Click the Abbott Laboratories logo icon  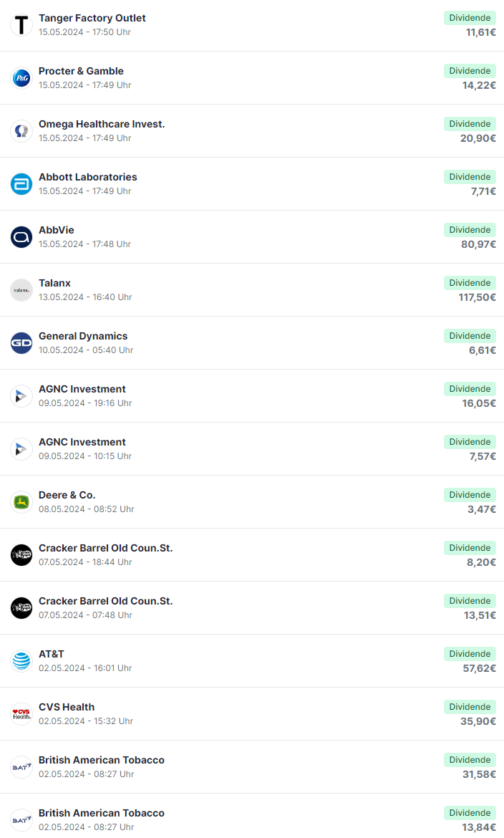[21, 184]
